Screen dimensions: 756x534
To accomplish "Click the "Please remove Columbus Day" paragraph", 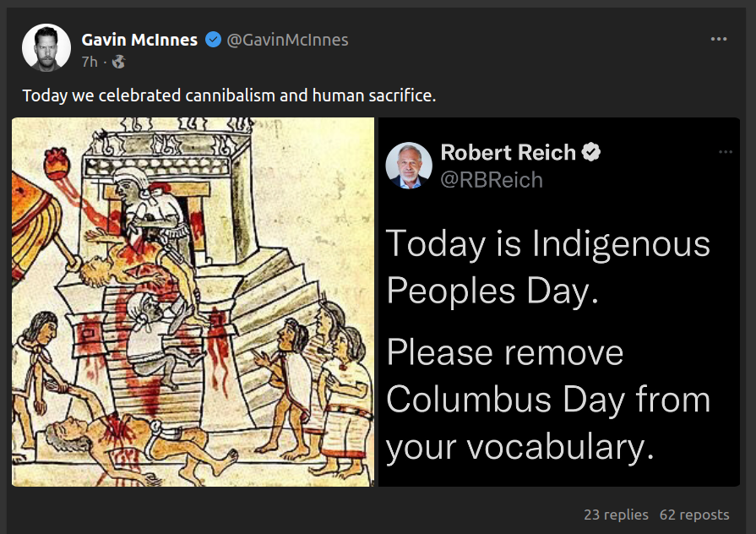I will [547, 400].
